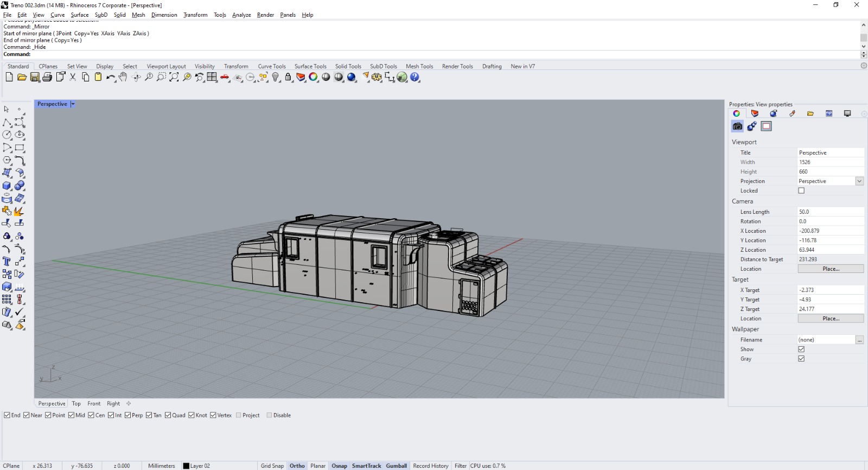Click the Lock objects padlock icon
This screenshot has height=470, width=868.
point(288,77)
